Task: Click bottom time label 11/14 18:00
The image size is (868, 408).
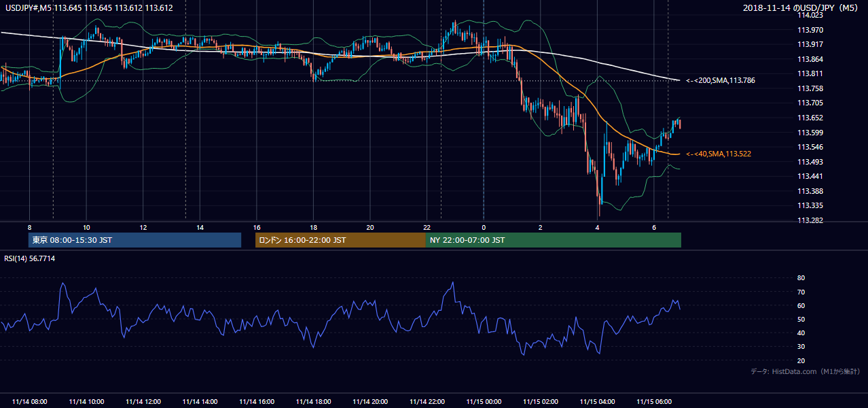Action: coord(313,402)
